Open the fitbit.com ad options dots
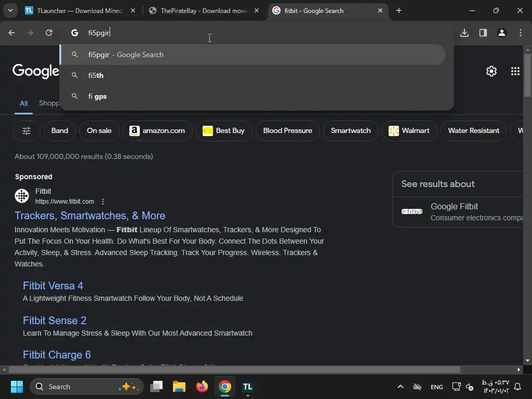Screen dimensions: 532x399 [103, 202]
